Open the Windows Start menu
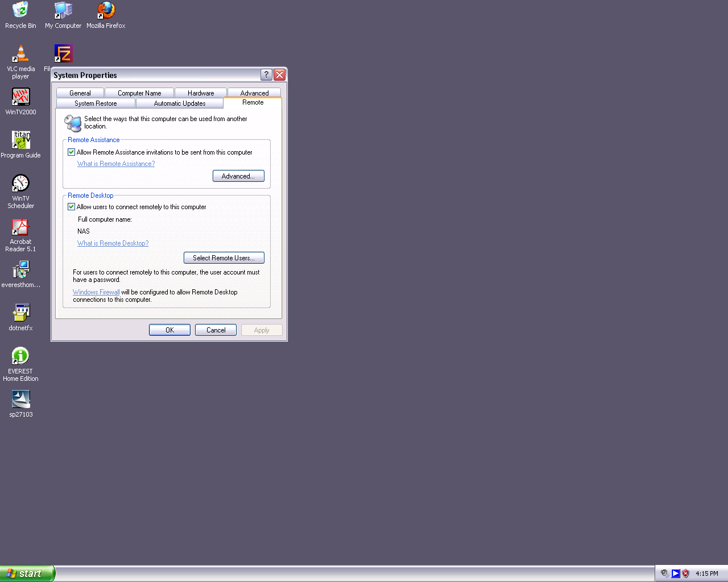This screenshot has width=728, height=582. pyautogui.click(x=27, y=573)
